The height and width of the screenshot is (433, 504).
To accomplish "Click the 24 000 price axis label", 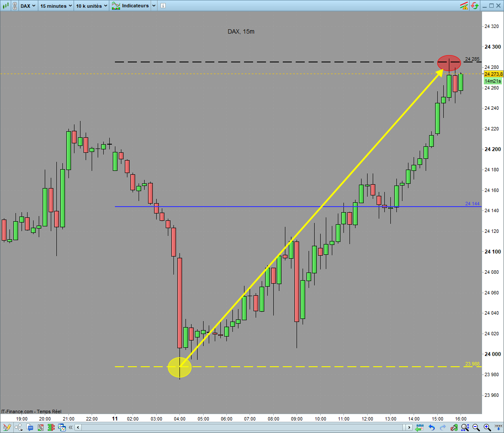I will point(492,354).
